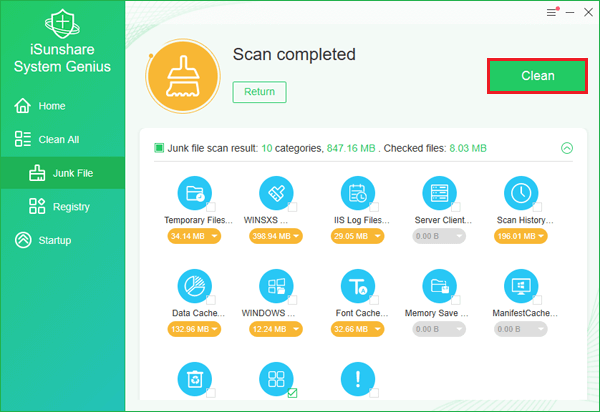The width and height of the screenshot is (600, 412).
Task: Uncheck the checked four-squares category checkbox
Action: pos(292,393)
